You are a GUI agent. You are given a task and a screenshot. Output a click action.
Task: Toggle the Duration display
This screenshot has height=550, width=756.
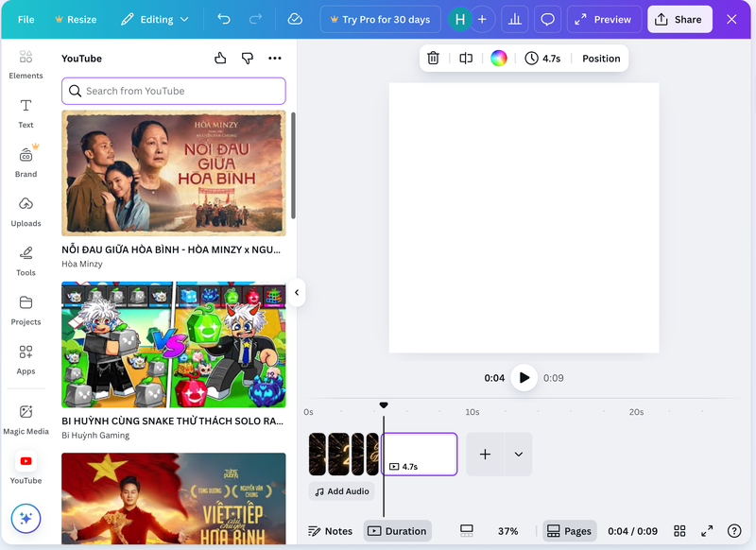[397, 531]
